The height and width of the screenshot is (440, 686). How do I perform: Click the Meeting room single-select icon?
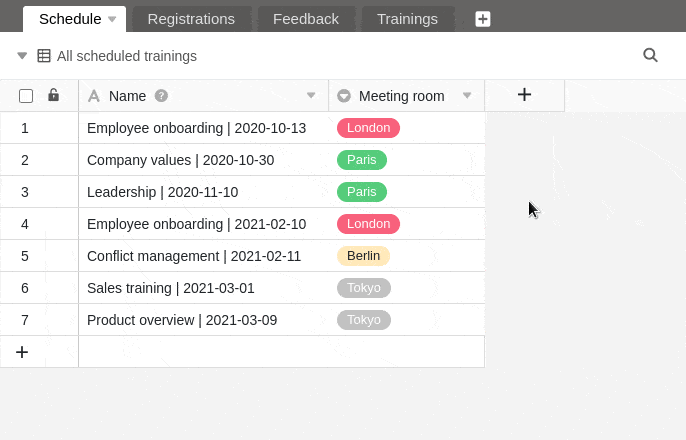pos(344,96)
